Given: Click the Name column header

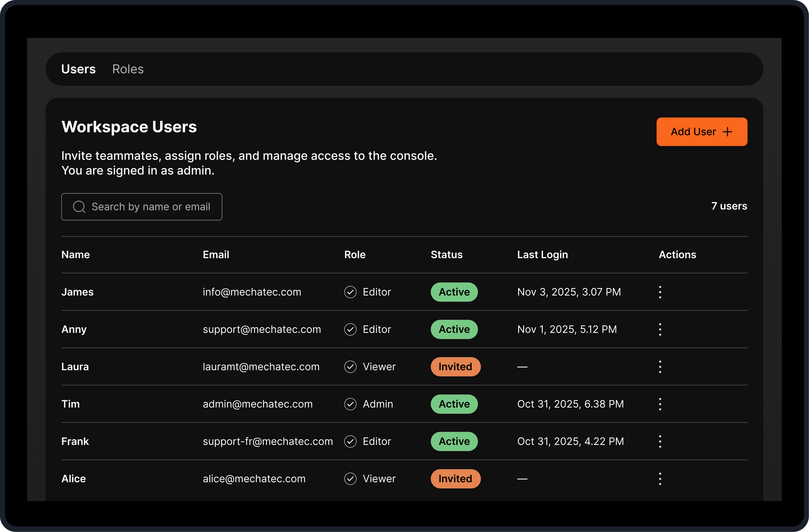Looking at the screenshot, I should coord(75,255).
